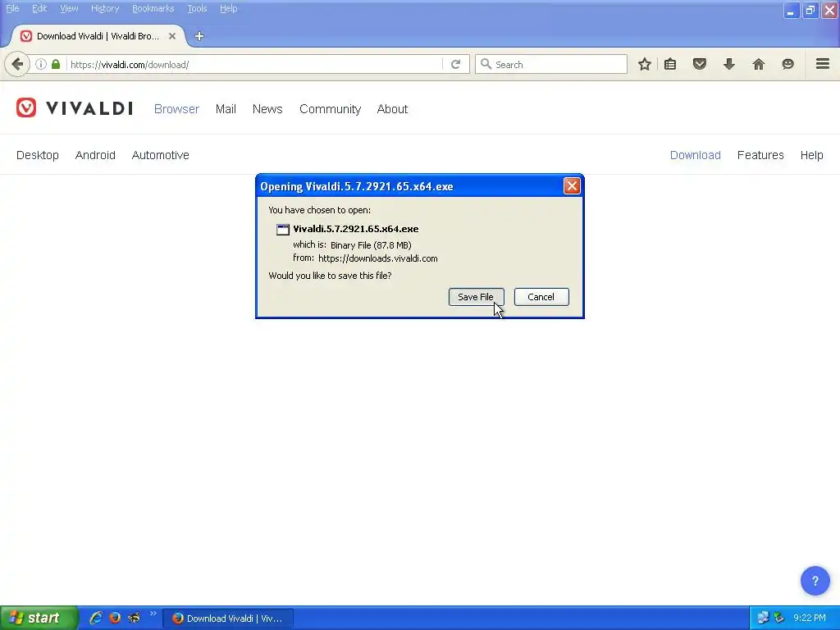Click the Download link in the sub-navigation

[x=696, y=155]
